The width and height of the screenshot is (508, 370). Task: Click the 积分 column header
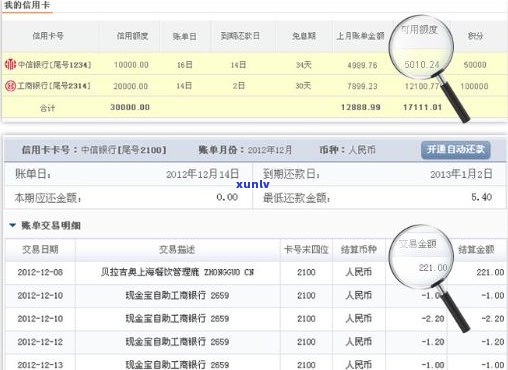475,36
